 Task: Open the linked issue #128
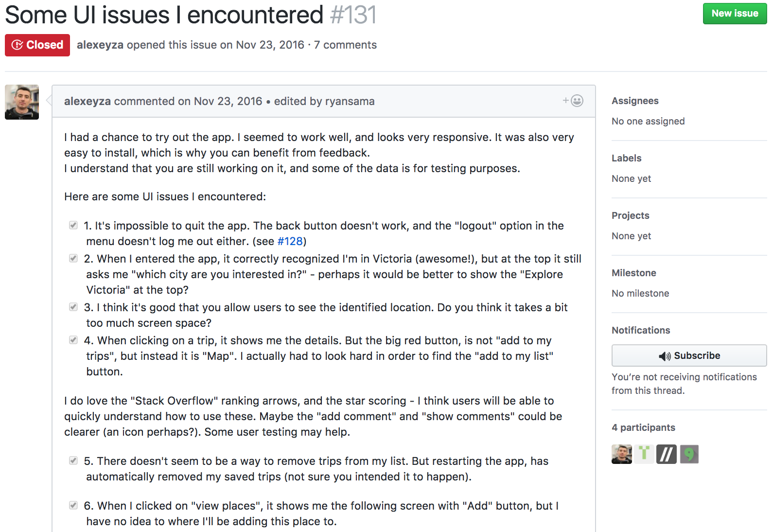[x=290, y=241]
